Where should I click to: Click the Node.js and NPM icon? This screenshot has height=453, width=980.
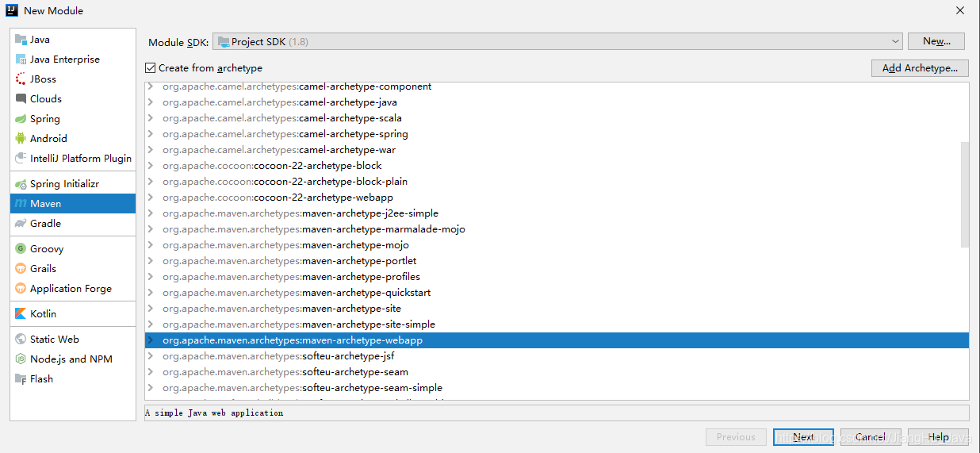click(21, 359)
